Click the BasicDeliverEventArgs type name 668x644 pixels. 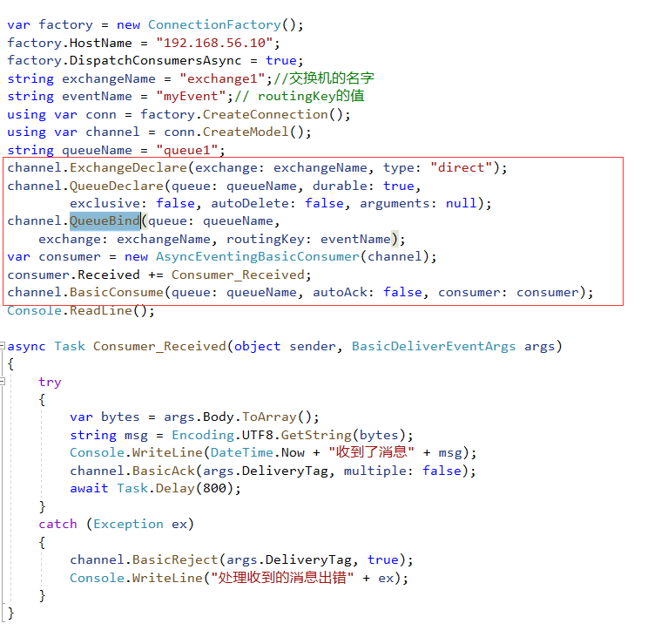[434, 346]
